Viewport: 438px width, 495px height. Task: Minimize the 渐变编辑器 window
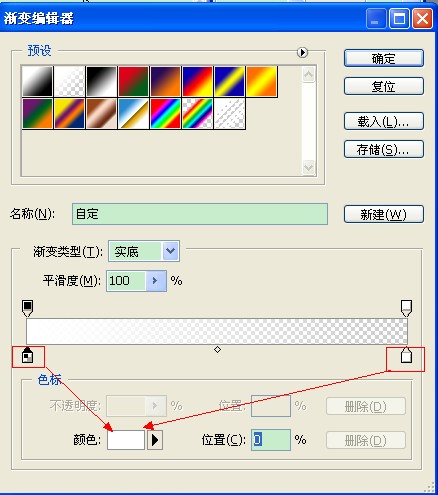click(x=376, y=19)
